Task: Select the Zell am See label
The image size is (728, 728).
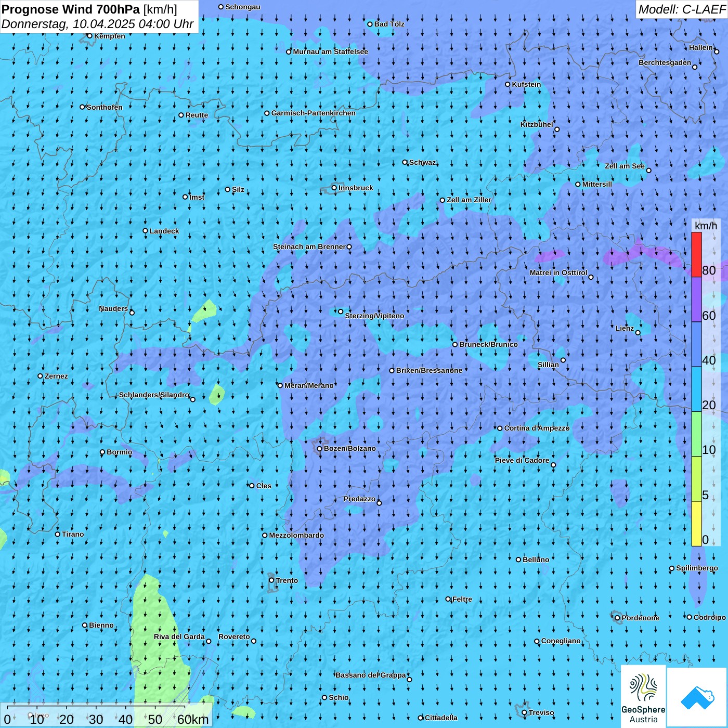Action: click(x=625, y=166)
